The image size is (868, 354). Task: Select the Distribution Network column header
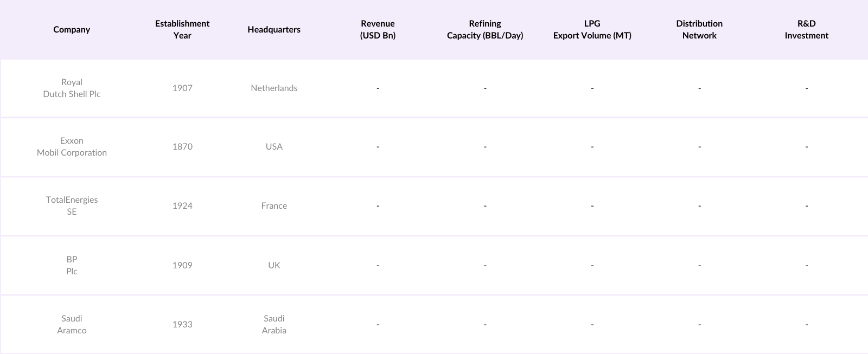tap(699, 29)
